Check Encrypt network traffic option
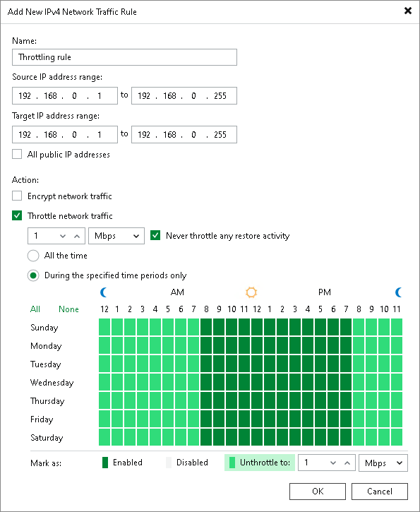 [17, 196]
